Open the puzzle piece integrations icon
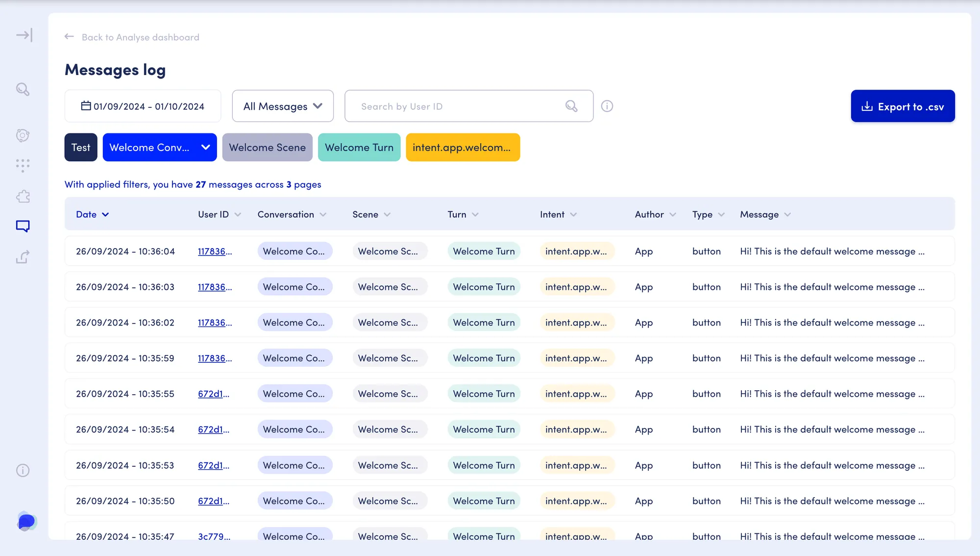 [23, 197]
